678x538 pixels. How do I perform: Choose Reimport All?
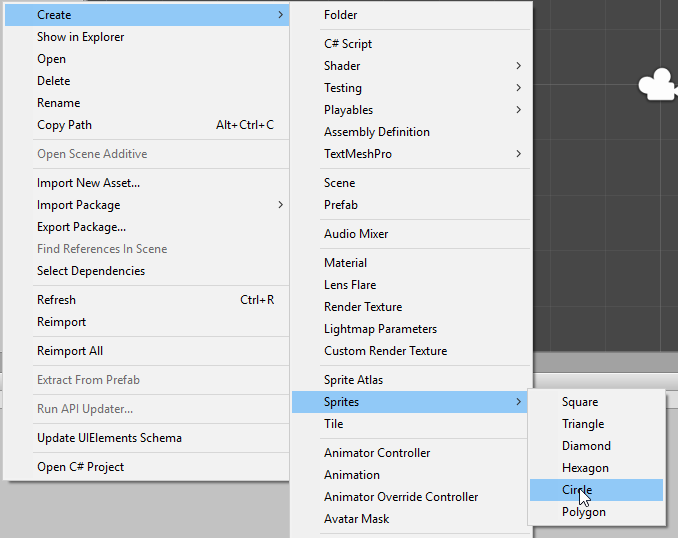tap(70, 351)
